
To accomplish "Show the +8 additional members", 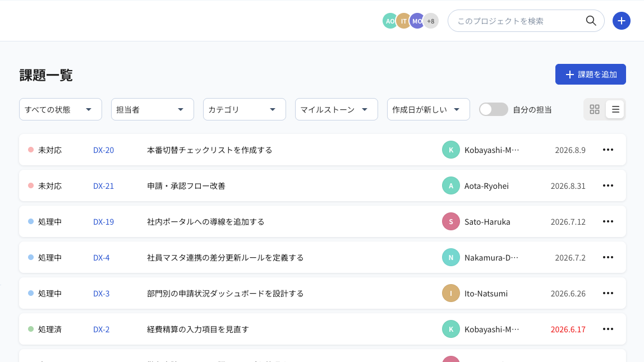I will (431, 21).
